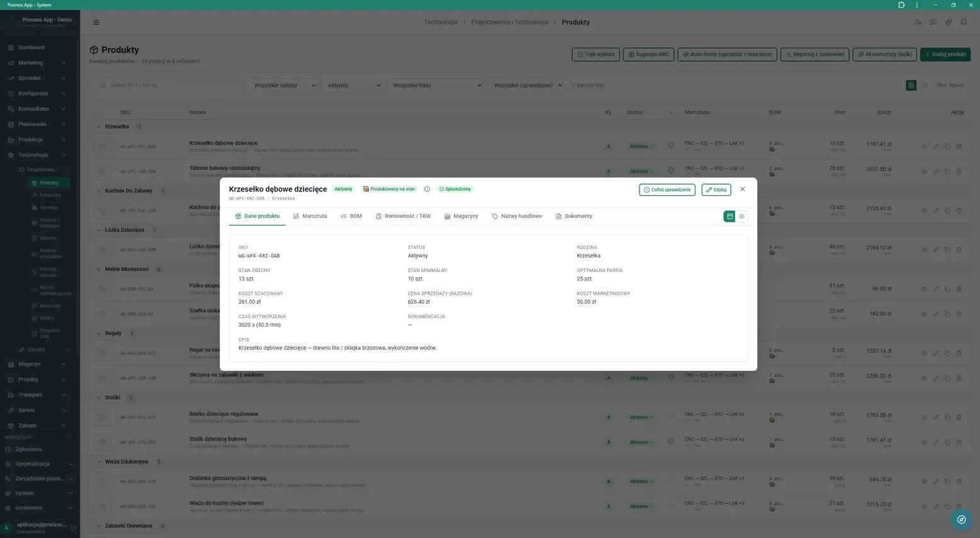Click Auto-limity (sprzedaż × lead time) button
Viewport: 980px width, 538px height.
click(x=727, y=54)
